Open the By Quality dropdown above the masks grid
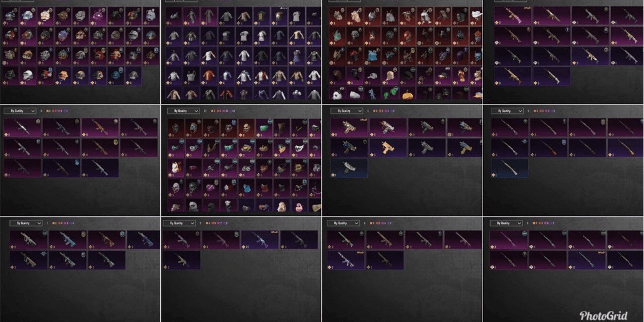Screen dimensions: 644x322 click(x=183, y=111)
